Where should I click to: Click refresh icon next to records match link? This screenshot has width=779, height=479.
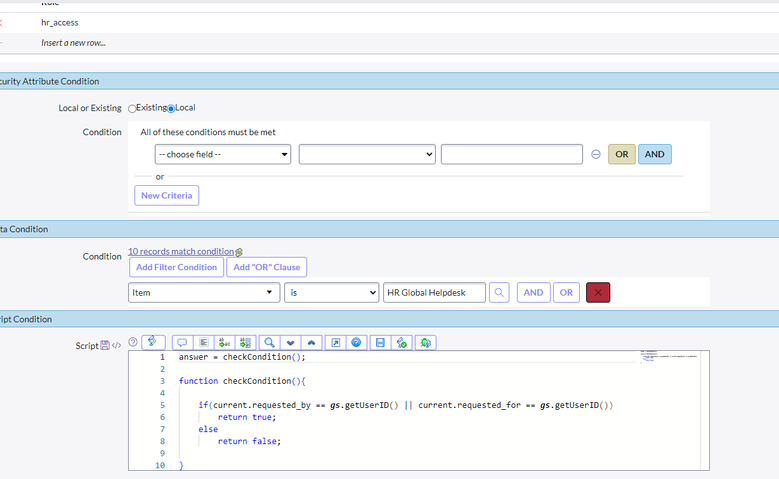(239, 252)
